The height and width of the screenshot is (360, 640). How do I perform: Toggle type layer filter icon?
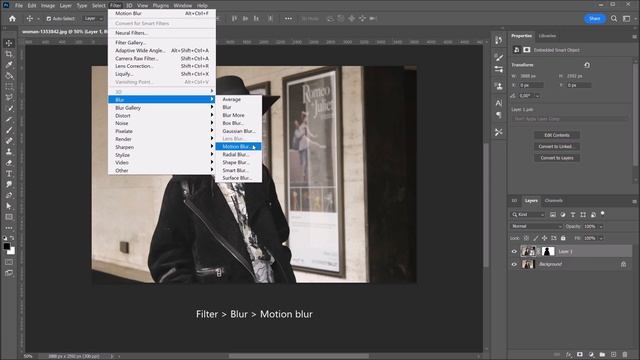click(x=573, y=214)
